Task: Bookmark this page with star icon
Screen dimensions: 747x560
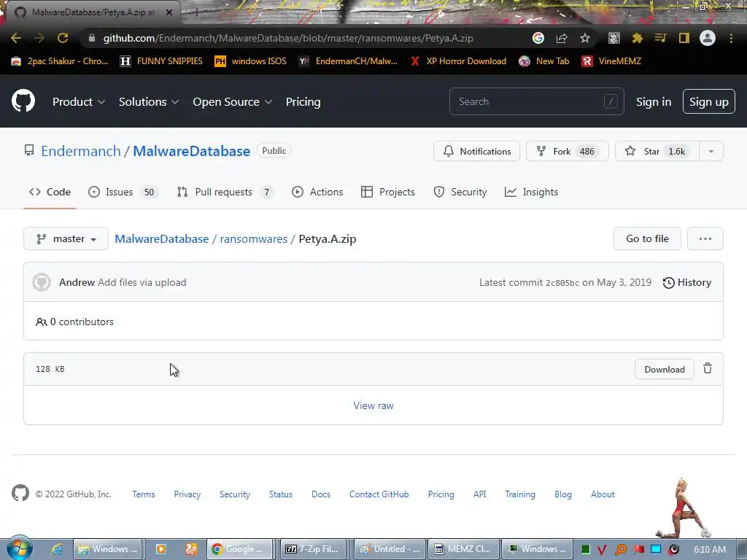Action: pos(585,38)
